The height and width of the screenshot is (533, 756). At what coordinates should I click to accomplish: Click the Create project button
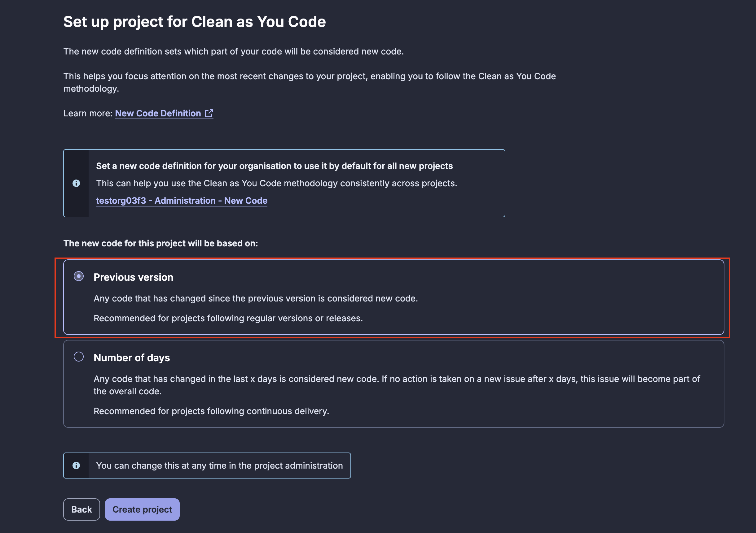click(x=142, y=509)
